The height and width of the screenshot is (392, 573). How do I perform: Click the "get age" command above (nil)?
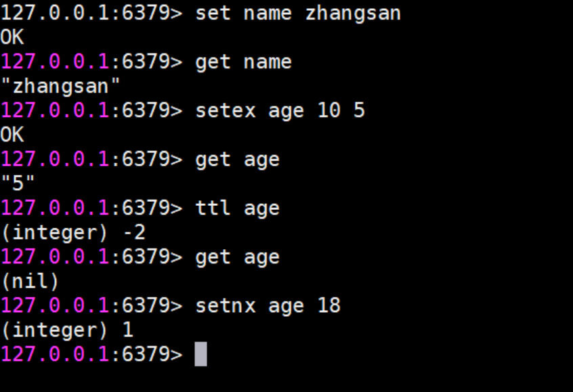click(238, 257)
